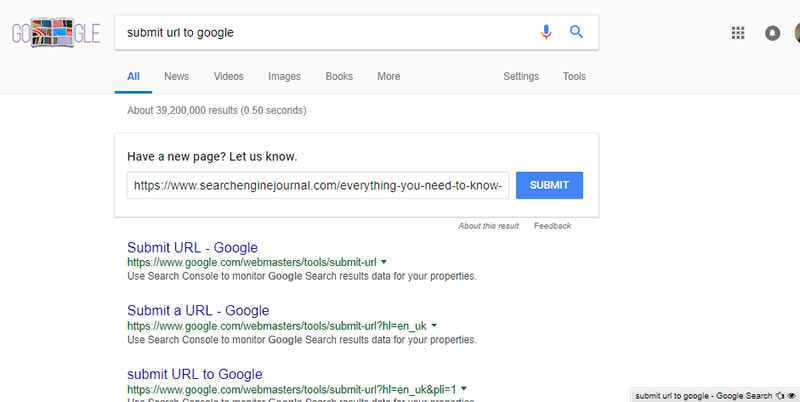Image resolution: width=800 pixels, height=402 pixels.
Task: Open the account profile avatar
Action: click(x=797, y=33)
